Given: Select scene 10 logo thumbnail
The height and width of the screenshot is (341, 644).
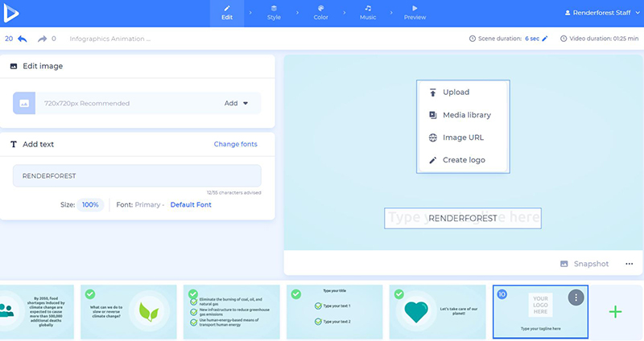Looking at the screenshot, I should point(540,312).
